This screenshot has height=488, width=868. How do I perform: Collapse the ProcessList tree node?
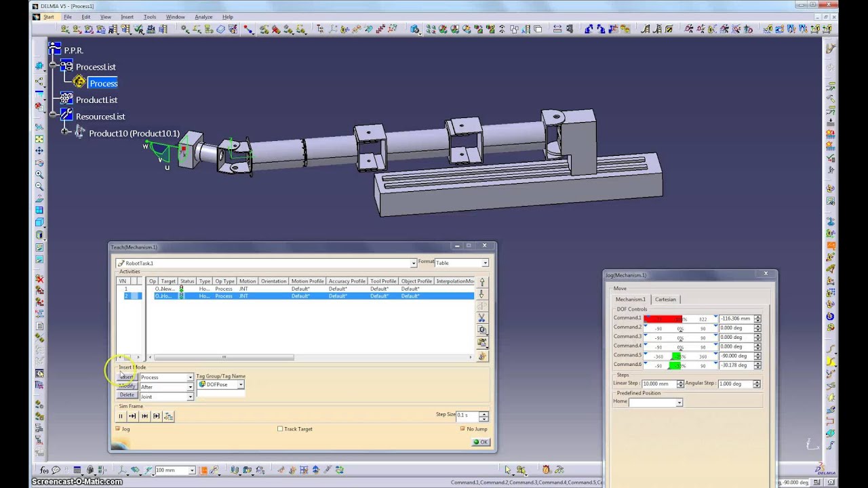pos(53,66)
